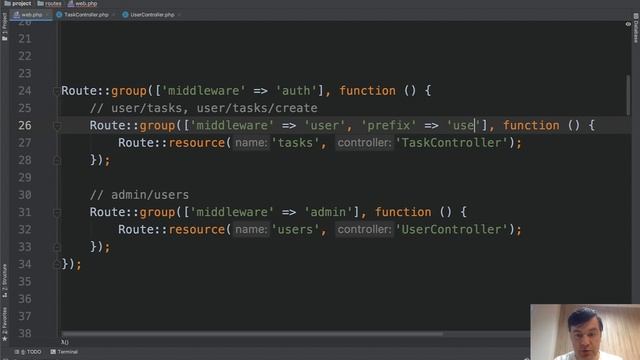Click 'UserController' string on line 32

click(452, 229)
